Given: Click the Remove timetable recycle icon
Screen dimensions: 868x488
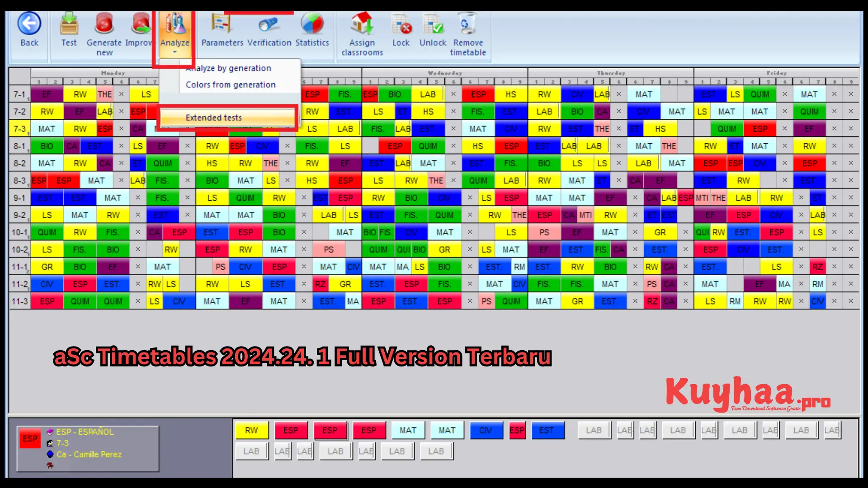Looking at the screenshot, I should pos(467,23).
